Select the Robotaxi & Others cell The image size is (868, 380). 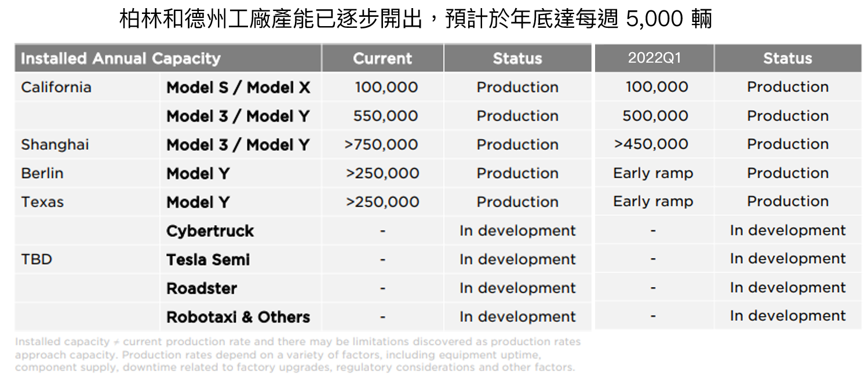(238, 317)
